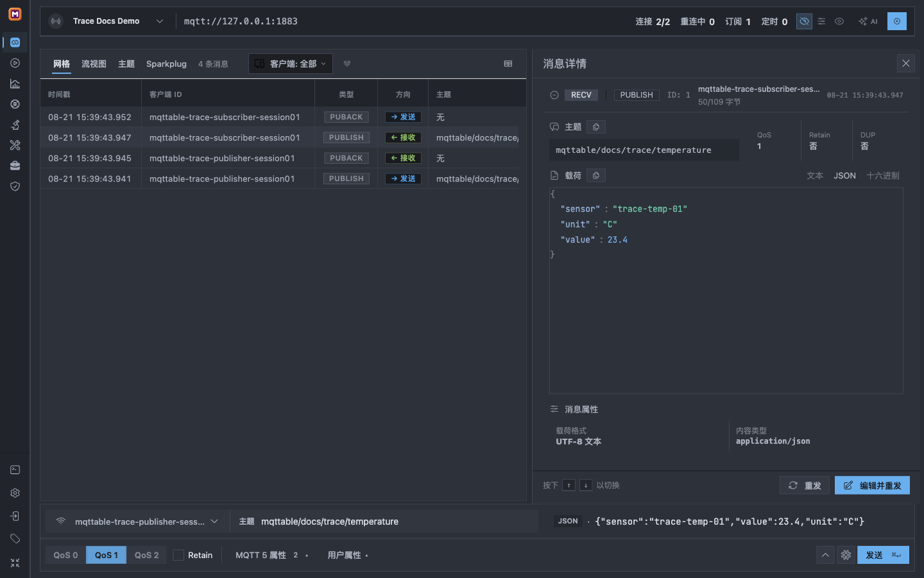
Task: Copy the topic in message details
Action: pos(596,127)
